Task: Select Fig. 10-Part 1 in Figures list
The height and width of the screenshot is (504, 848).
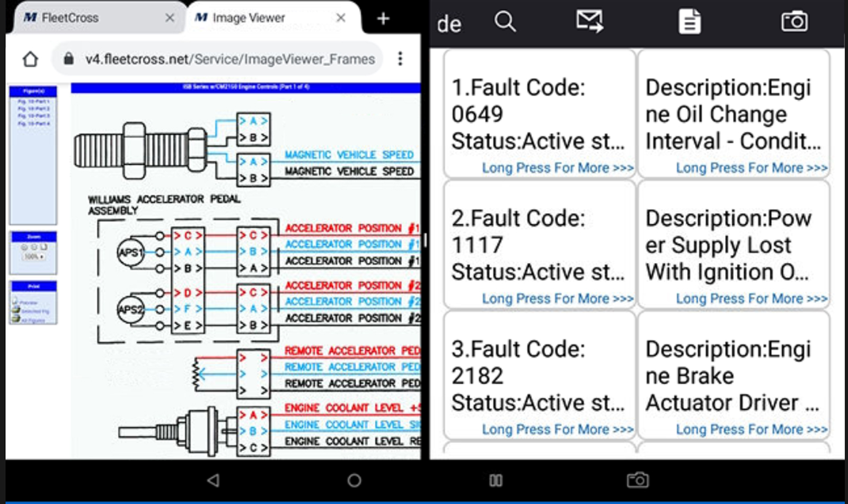Action: click(33, 101)
